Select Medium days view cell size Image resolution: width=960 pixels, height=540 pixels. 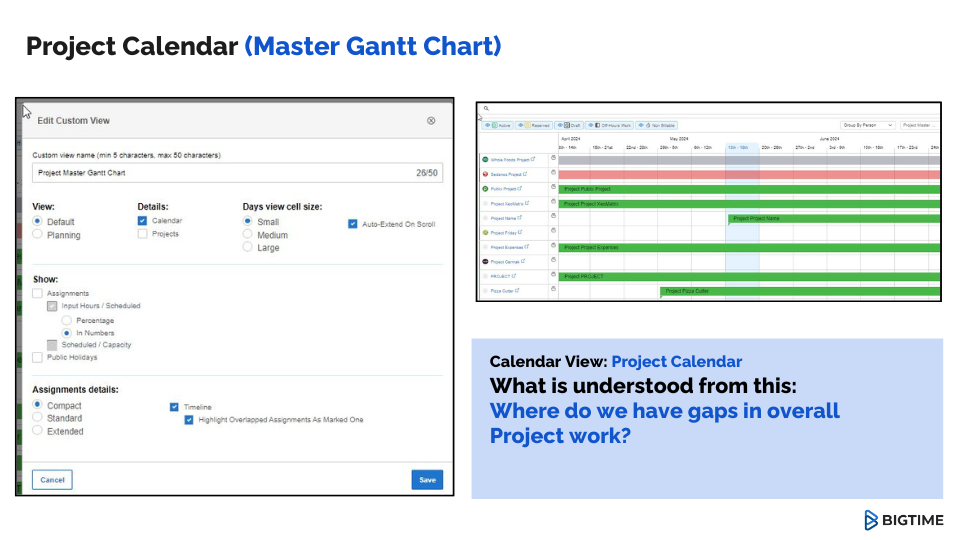pos(247,234)
